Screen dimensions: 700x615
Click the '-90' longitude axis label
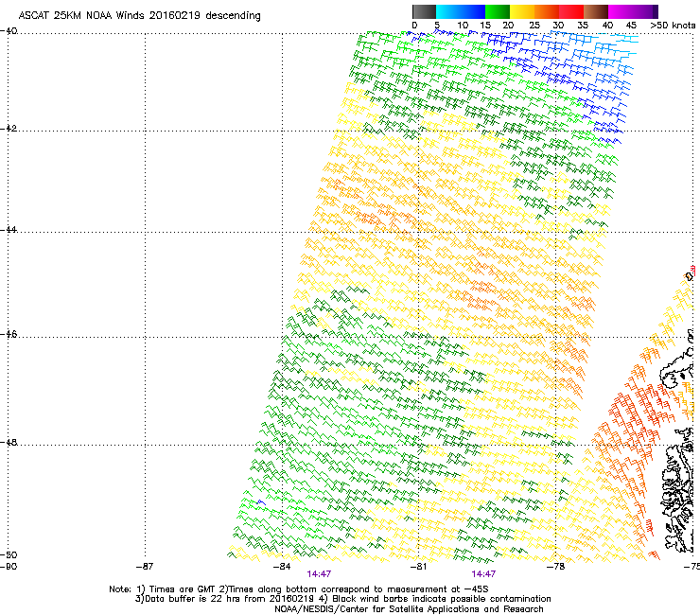[9, 567]
